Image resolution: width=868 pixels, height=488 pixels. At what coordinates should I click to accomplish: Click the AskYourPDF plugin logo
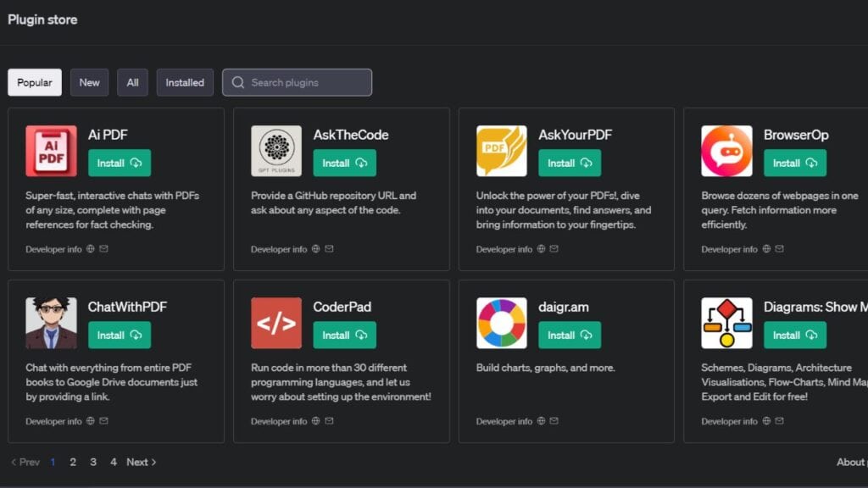(502, 151)
